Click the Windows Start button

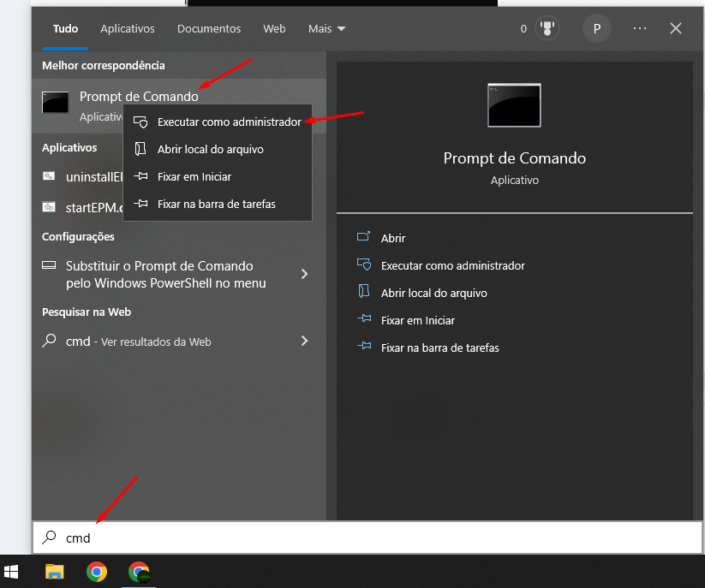(12, 571)
